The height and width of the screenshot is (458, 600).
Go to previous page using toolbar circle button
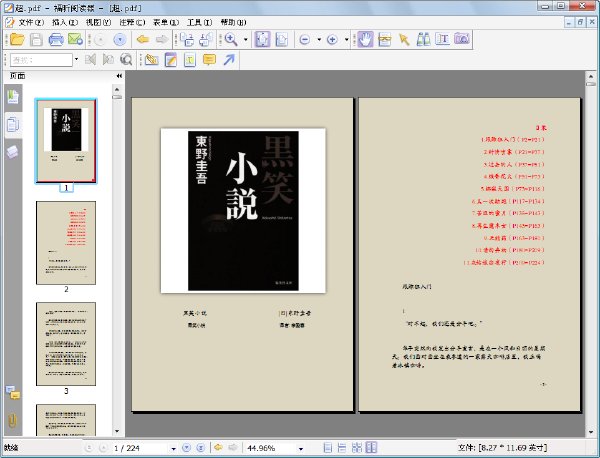[100, 39]
